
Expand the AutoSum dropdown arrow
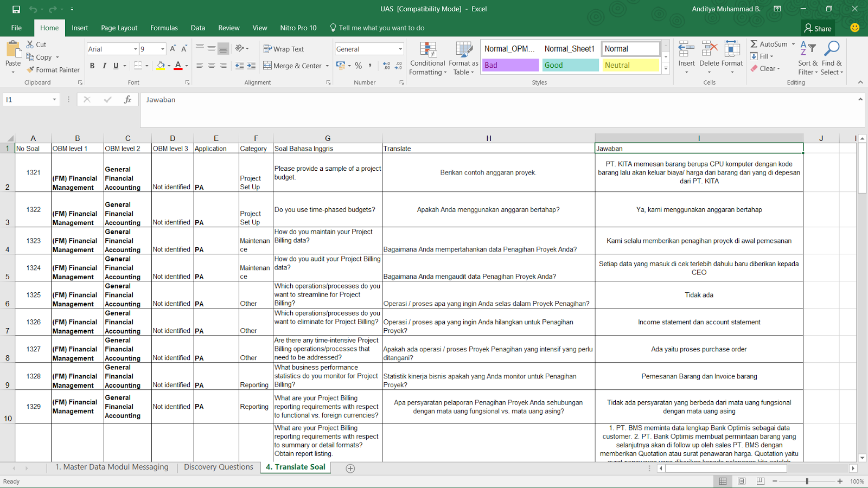793,44
